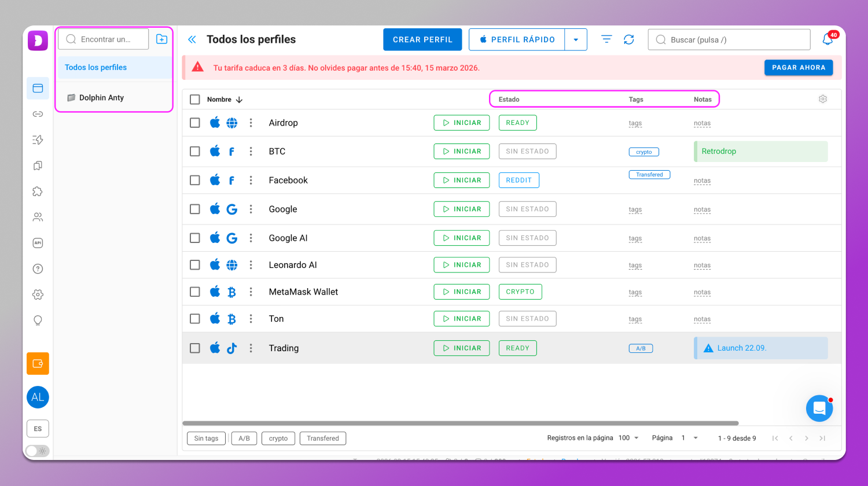
Task: Click the orange wallet icon
Action: point(38,363)
